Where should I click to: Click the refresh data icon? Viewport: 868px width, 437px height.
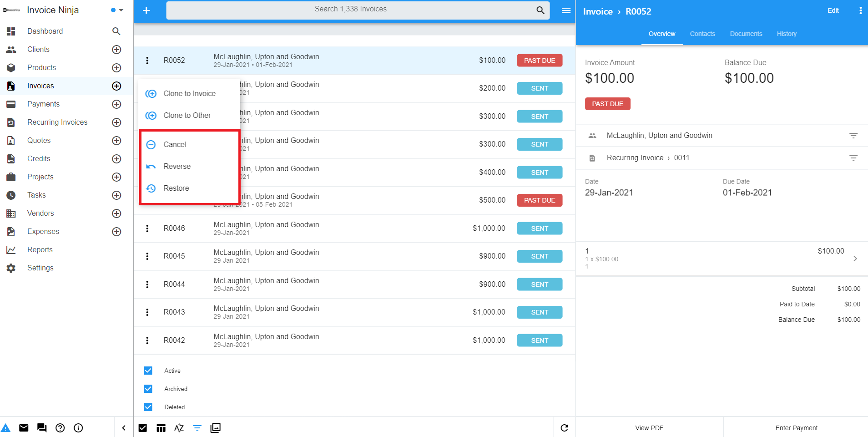(x=564, y=428)
